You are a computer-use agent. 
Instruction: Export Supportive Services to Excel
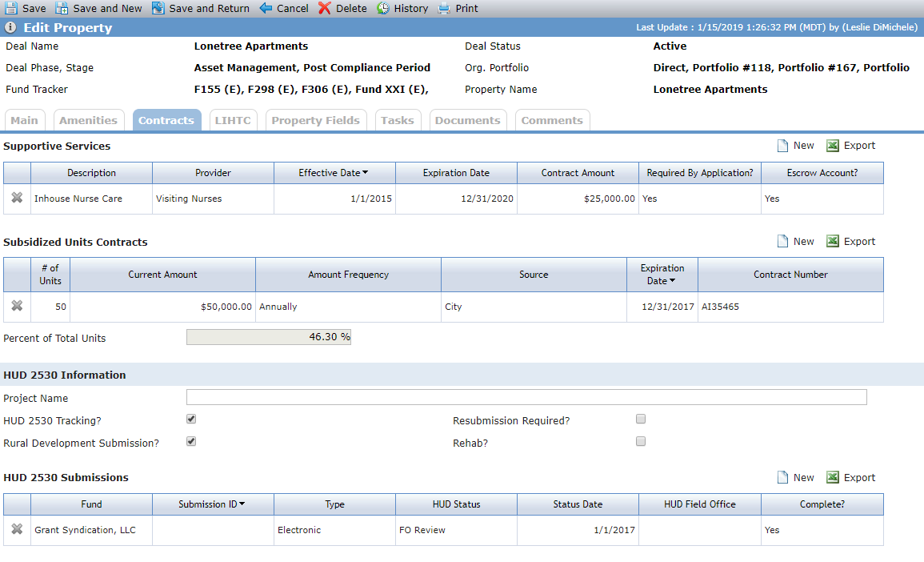pyautogui.click(x=851, y=146)
